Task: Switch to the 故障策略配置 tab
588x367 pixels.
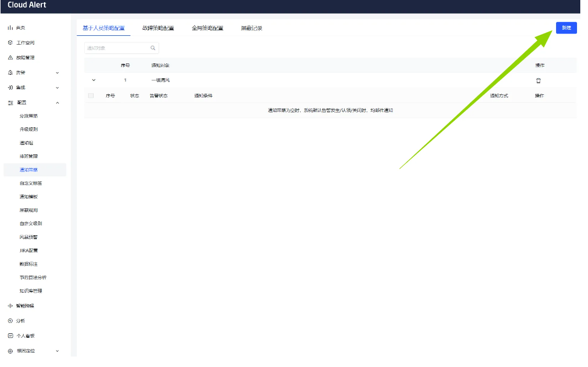Action: click(158, 28)
